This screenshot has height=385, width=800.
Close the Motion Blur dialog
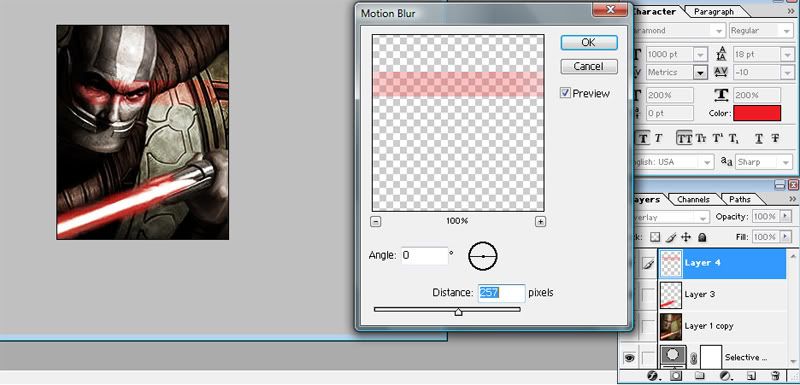(609, 9)
